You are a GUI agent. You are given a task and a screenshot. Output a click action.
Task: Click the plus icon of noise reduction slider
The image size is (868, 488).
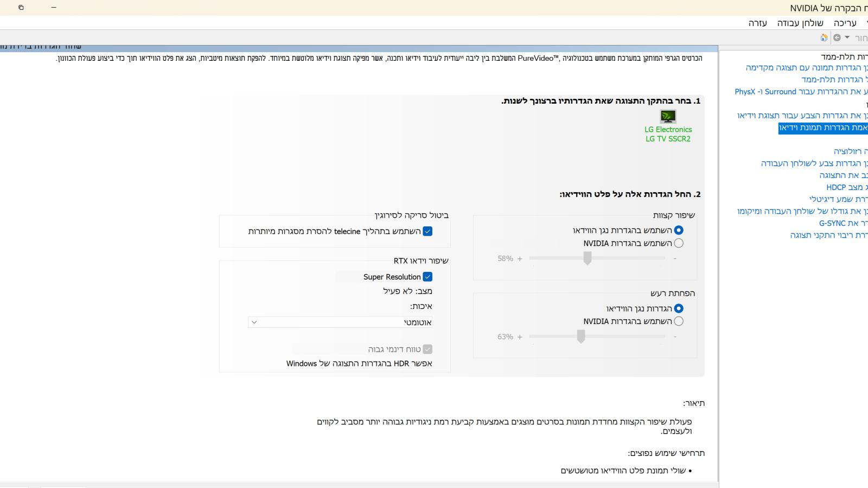click(x=520, y=337)
